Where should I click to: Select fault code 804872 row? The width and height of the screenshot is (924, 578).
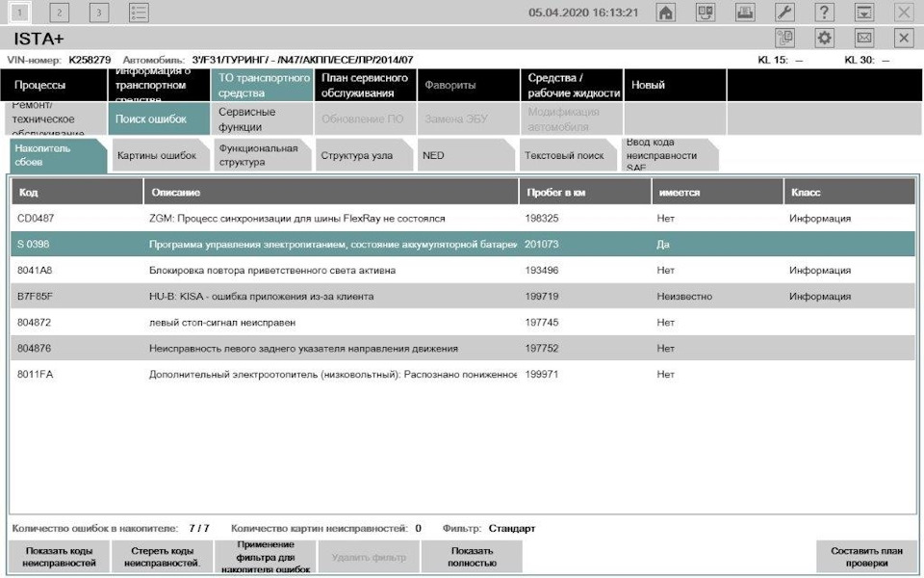(x=463, y=323)
